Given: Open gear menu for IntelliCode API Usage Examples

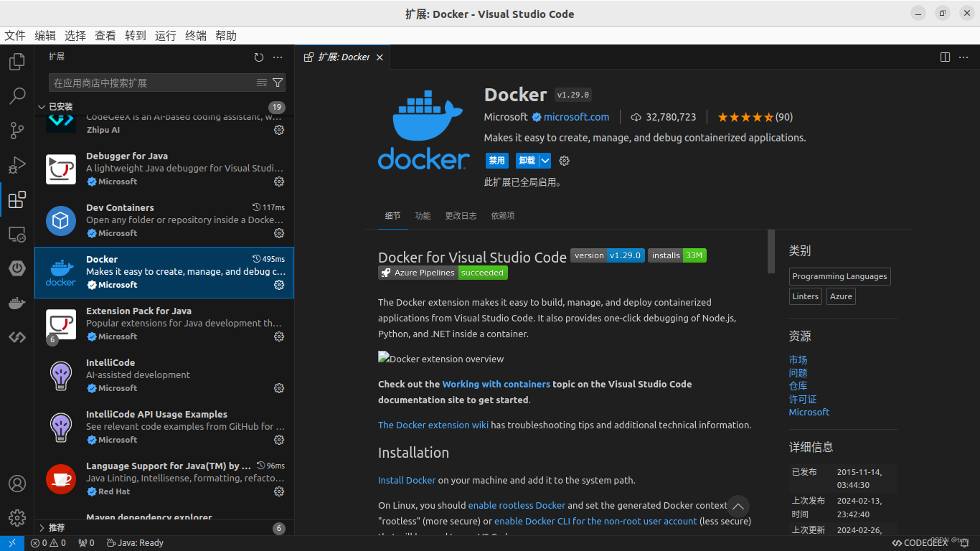Looking at the screenshot, I should click(x=279, y=440).
